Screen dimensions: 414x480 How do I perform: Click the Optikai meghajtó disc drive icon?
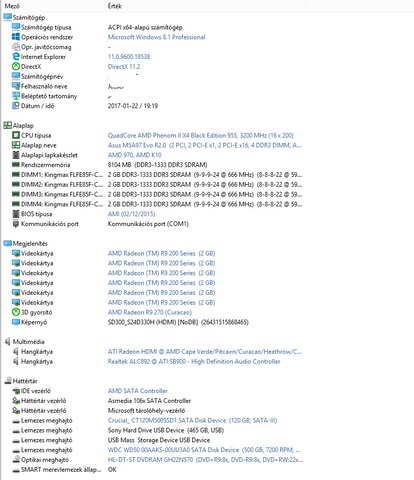pos(16,460)
